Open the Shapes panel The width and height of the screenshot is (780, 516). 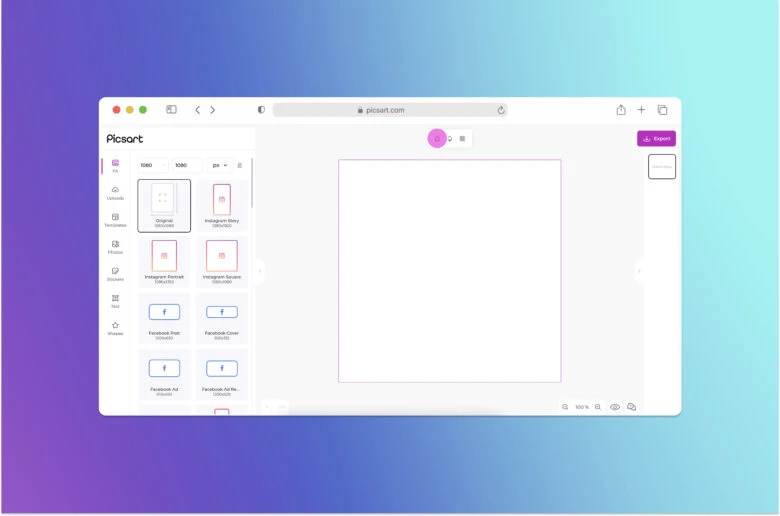[x=115, y=327]
